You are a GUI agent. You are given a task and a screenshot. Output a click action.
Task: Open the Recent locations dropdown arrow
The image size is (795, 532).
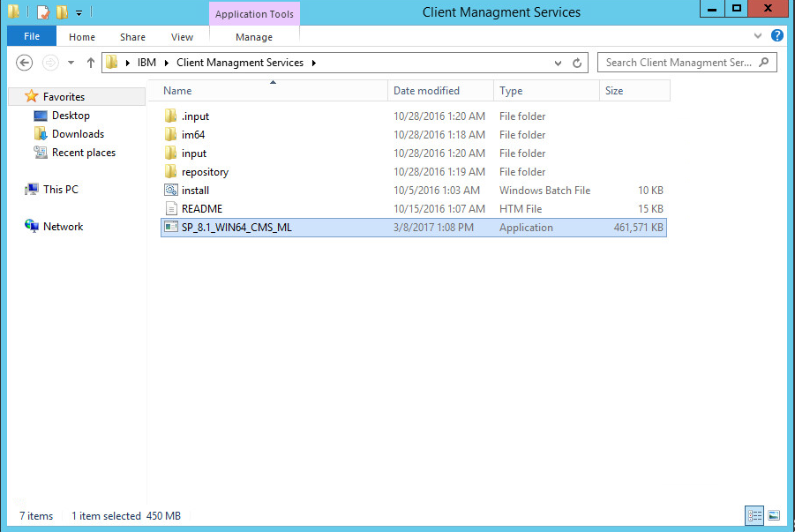pos(69,64)
